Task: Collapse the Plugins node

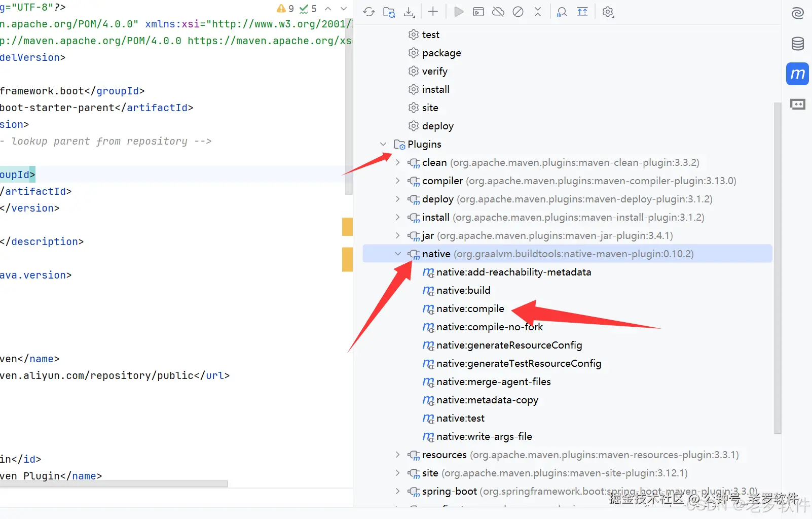Action: (x=383, y=144)
